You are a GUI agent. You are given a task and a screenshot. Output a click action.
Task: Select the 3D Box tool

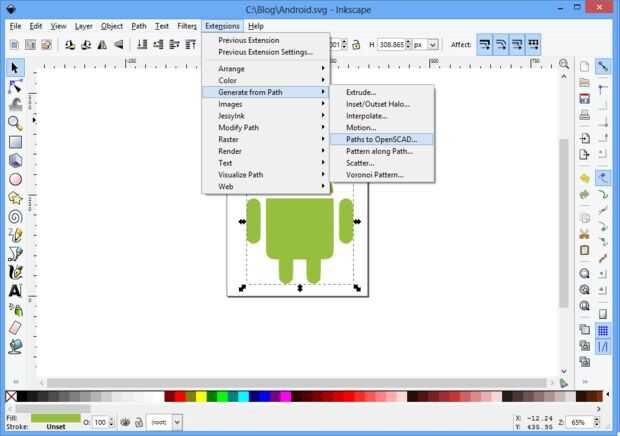tap(15, 160)
